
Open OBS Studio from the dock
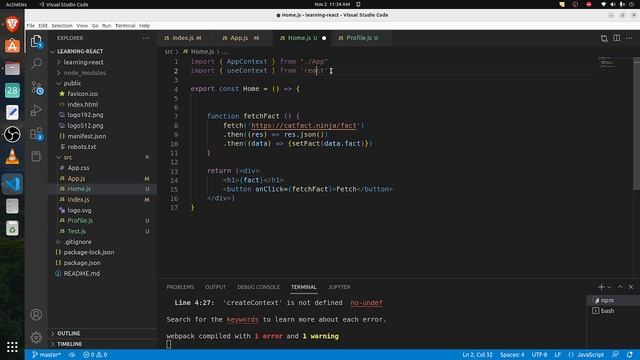pyautogui.click(x=12, y=134)
